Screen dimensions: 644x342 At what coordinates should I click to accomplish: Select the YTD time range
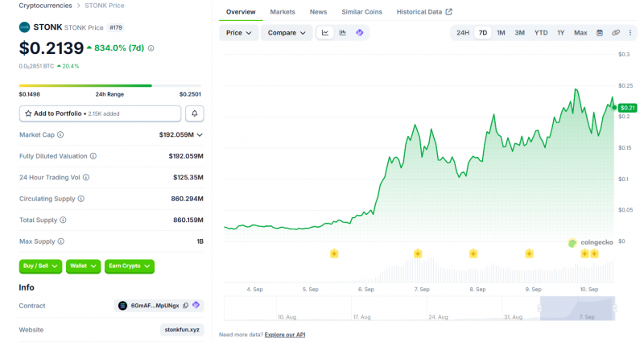541,33
